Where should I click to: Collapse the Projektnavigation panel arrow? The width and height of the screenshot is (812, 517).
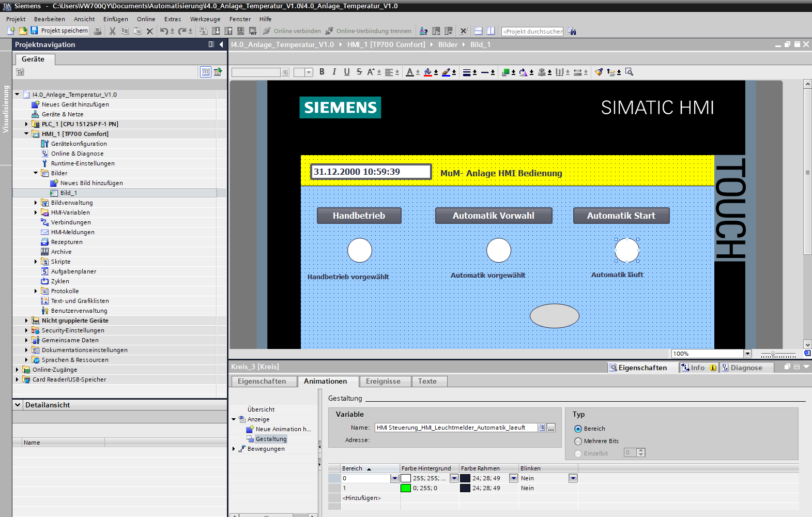click(221, 44)
